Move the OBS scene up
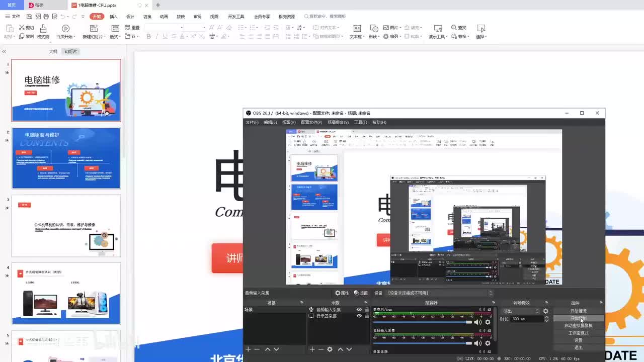 tap(268, 349)
